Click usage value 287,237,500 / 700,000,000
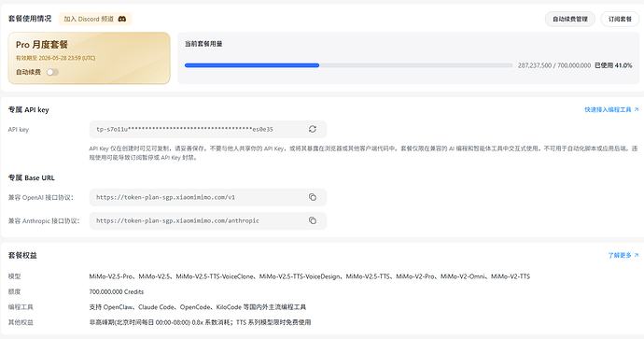Image resolution: width=644 pixels, height=339 pixels. 554,65
